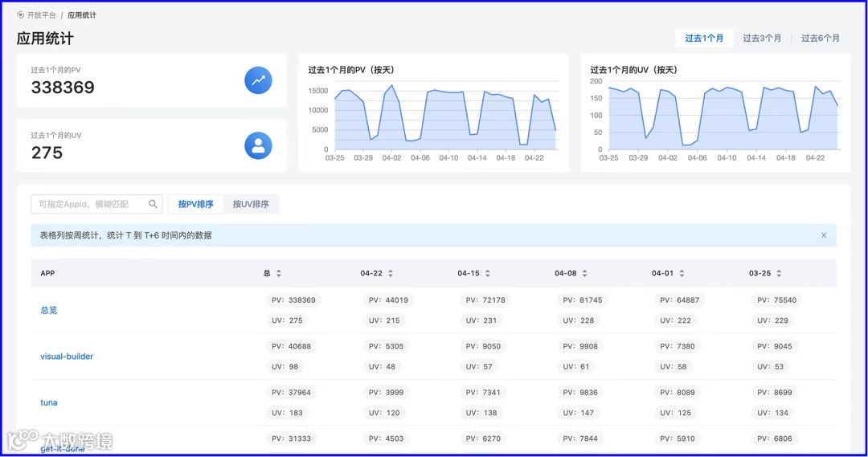Select 按UV排序 sorting option

251,204
